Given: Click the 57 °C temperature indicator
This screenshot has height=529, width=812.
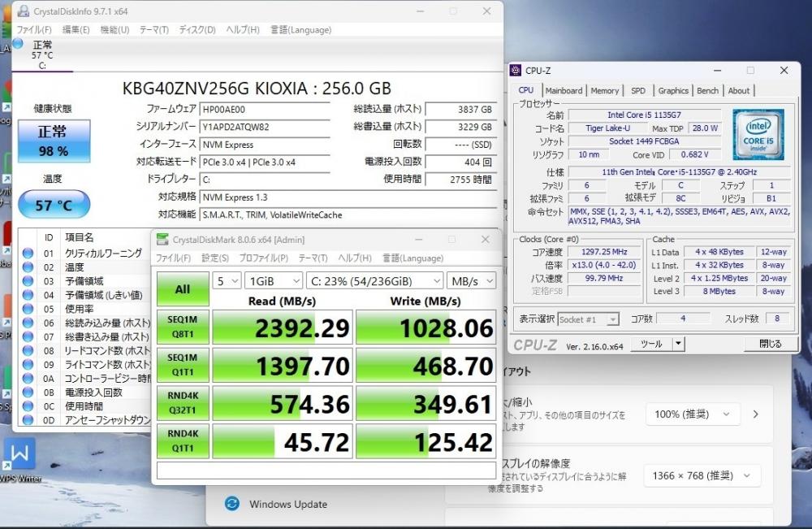Looking at the screenshot, I should (54, 205).
